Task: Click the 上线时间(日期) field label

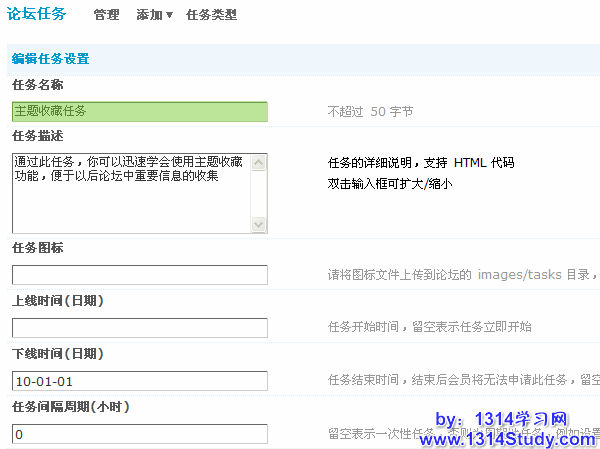Action: [58, 301]
